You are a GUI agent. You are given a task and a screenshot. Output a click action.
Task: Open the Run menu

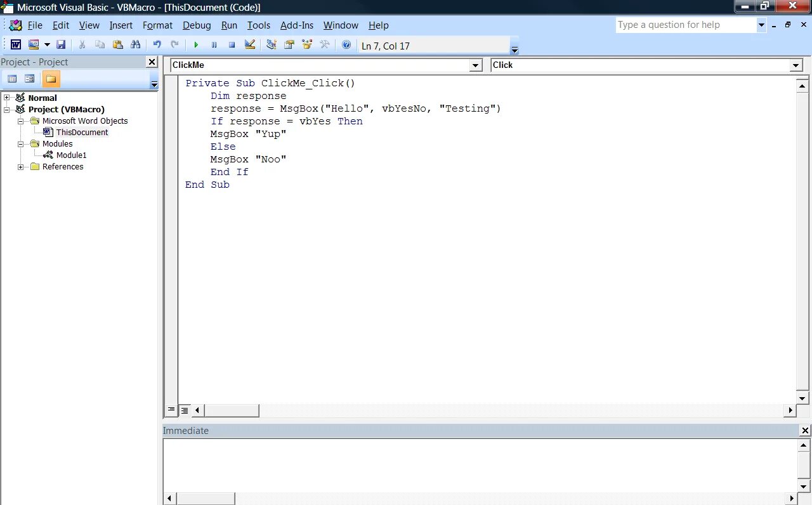pyautogui.click(x=229, y=25)
